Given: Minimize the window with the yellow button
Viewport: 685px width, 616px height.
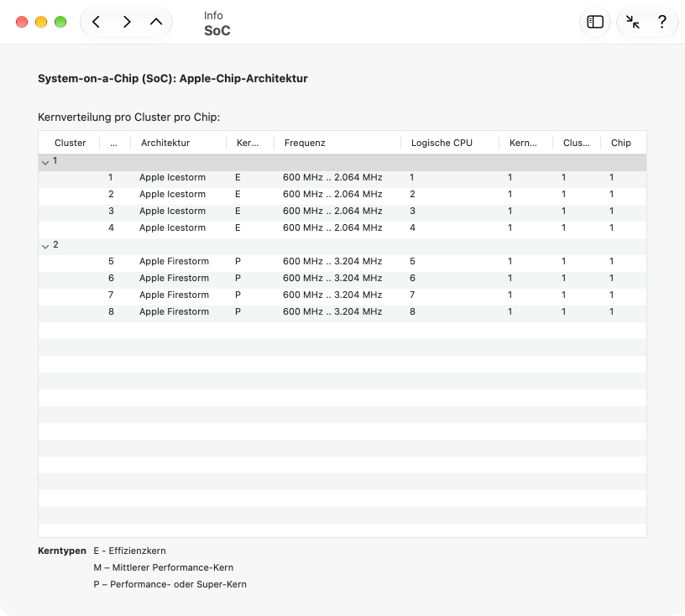Looking at the screenshot, I should coord(41,22).
